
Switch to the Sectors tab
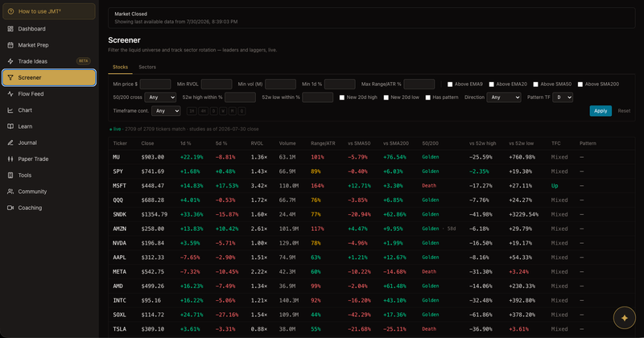(147, 67)
